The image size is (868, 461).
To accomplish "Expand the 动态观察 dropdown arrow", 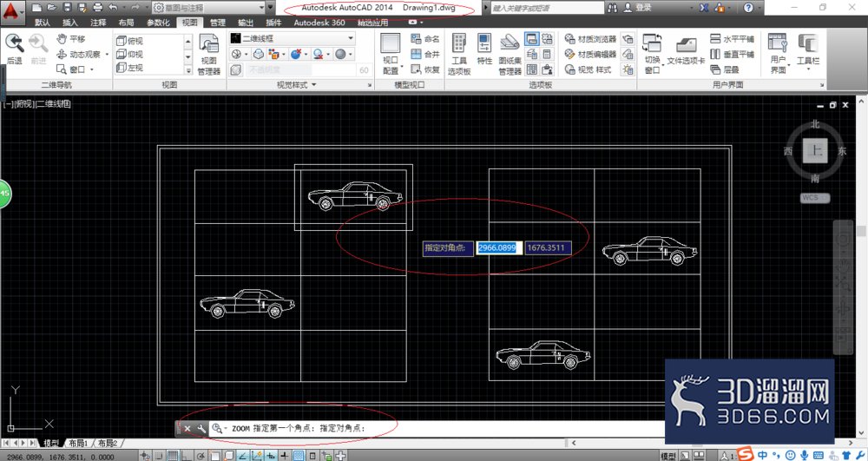I will pyautogui.click(x=107, y=54).
